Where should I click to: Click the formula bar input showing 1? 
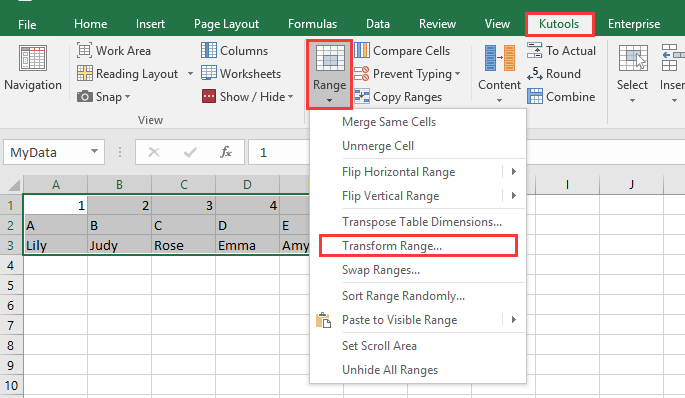click(279, 152)
